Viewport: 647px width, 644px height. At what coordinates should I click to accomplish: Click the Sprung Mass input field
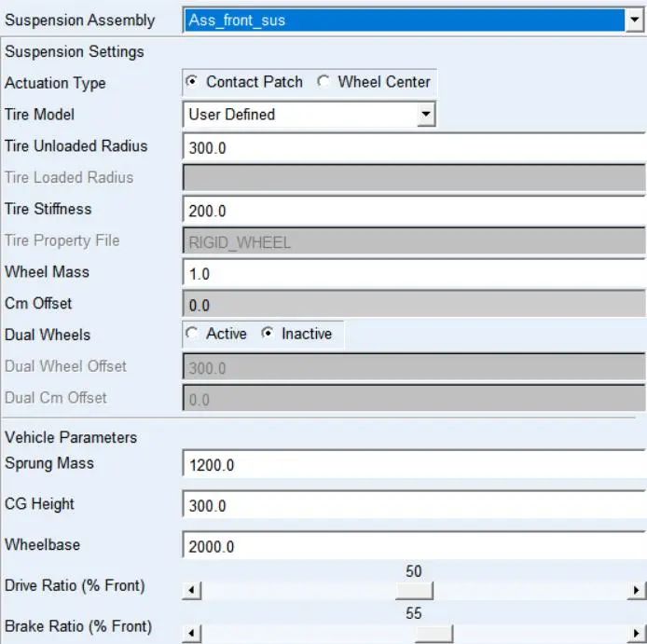(x=414, y=464)
